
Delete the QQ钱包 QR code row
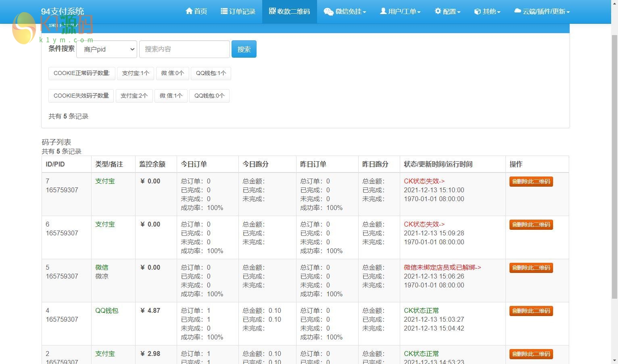(x=531, y=311)
